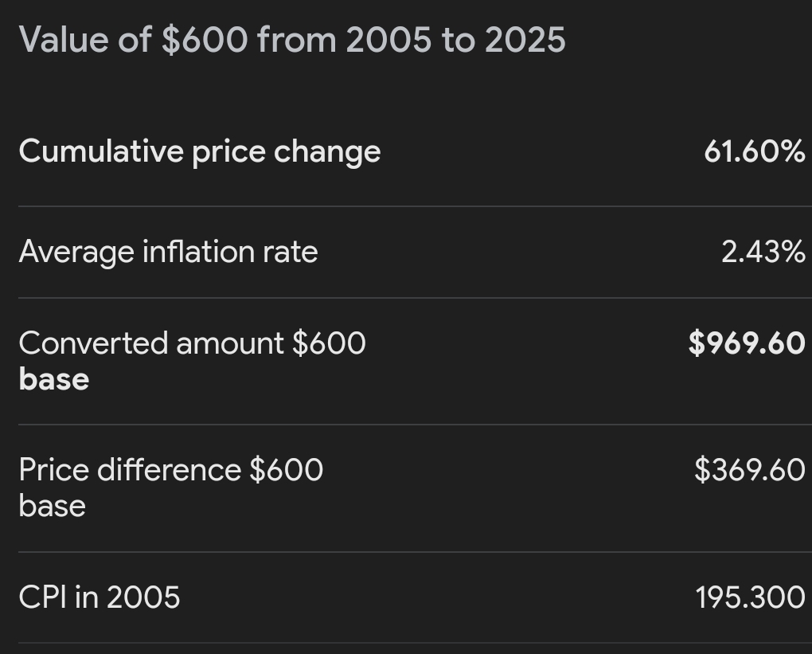
Task: Select the Average inflation rate label
Action: [x=168, y=252]
